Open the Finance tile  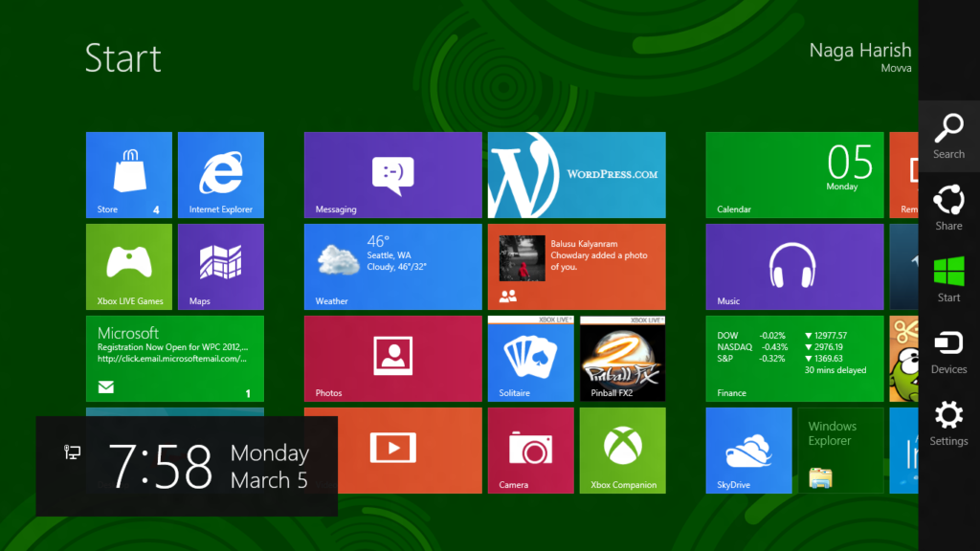(x=795, y=359)
